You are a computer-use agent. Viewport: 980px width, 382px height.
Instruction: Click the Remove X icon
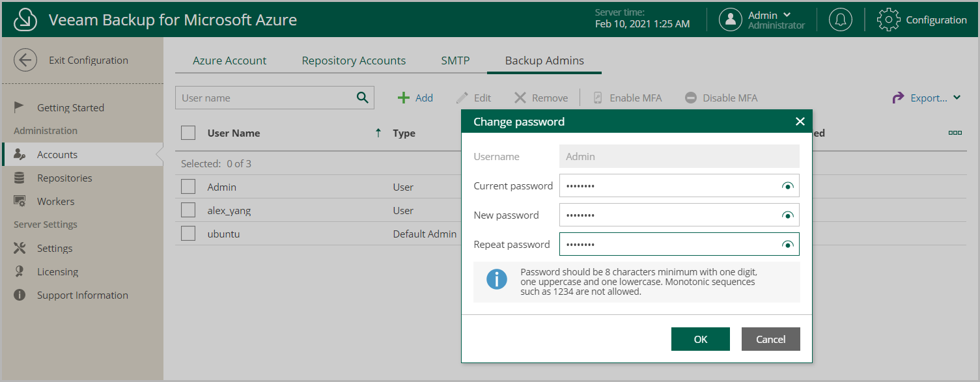520,98
